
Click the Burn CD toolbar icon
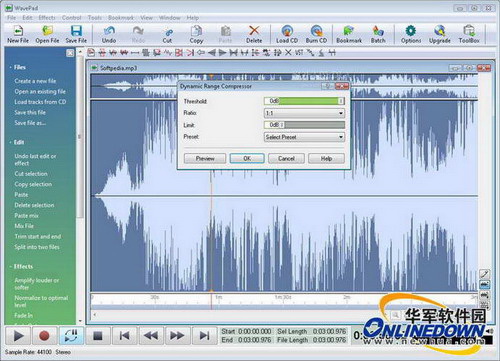tap(316, 34)
